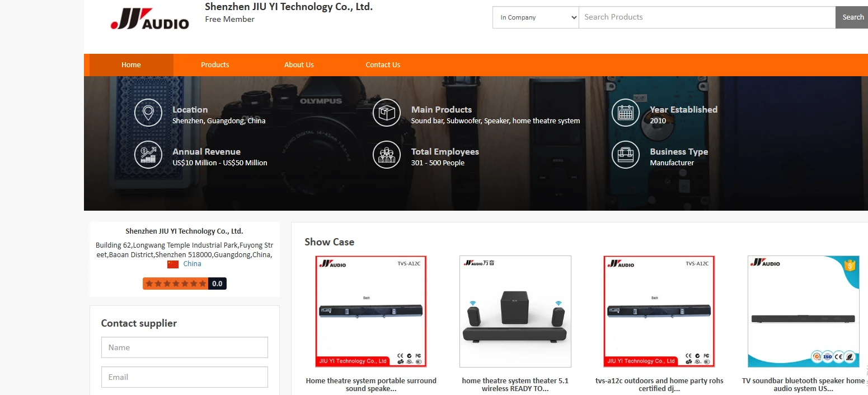Click 'TV soundbar bluetooth speaker home' product title
This screenshot has height=395, width=868.
click(804, 384)
